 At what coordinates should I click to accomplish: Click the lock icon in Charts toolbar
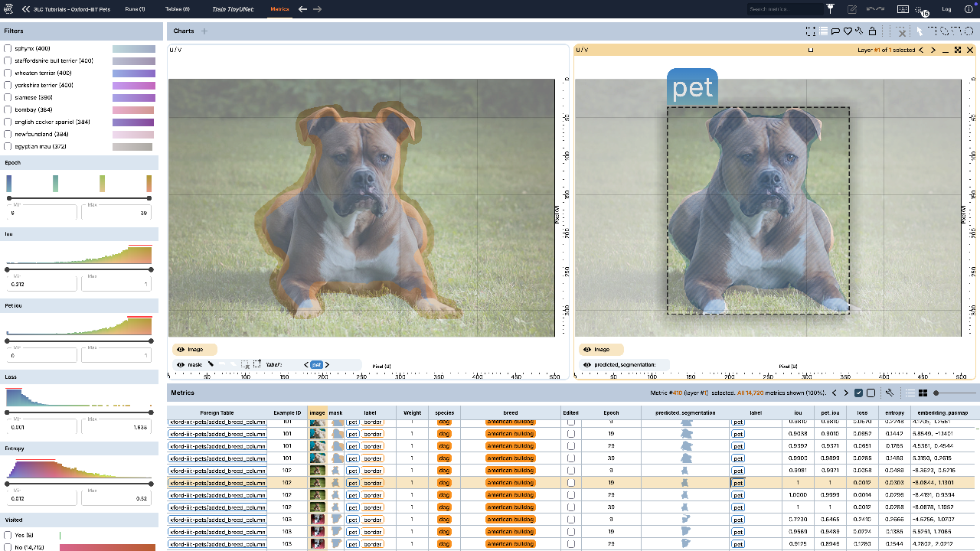point(872,31)
